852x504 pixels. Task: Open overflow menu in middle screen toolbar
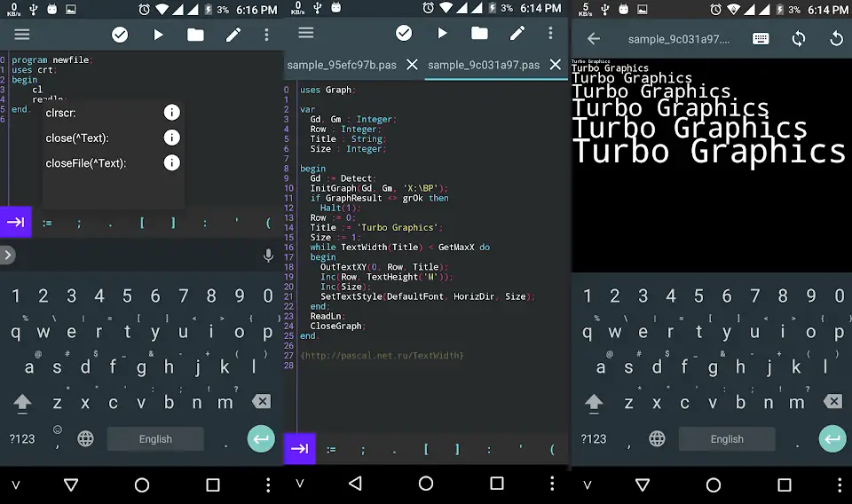pyautogui.click(x=550, y=33)
